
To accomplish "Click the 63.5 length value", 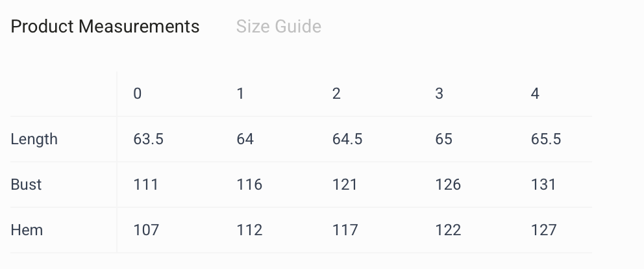I will point(148,139).
